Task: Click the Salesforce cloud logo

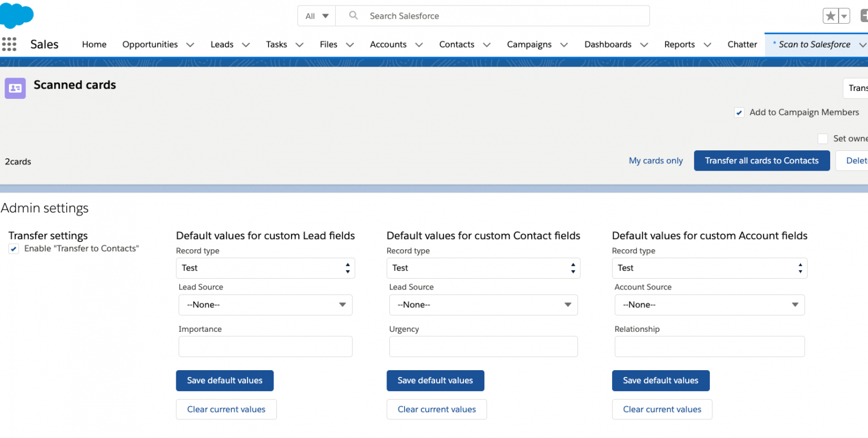Action: [x=16, y=15]
